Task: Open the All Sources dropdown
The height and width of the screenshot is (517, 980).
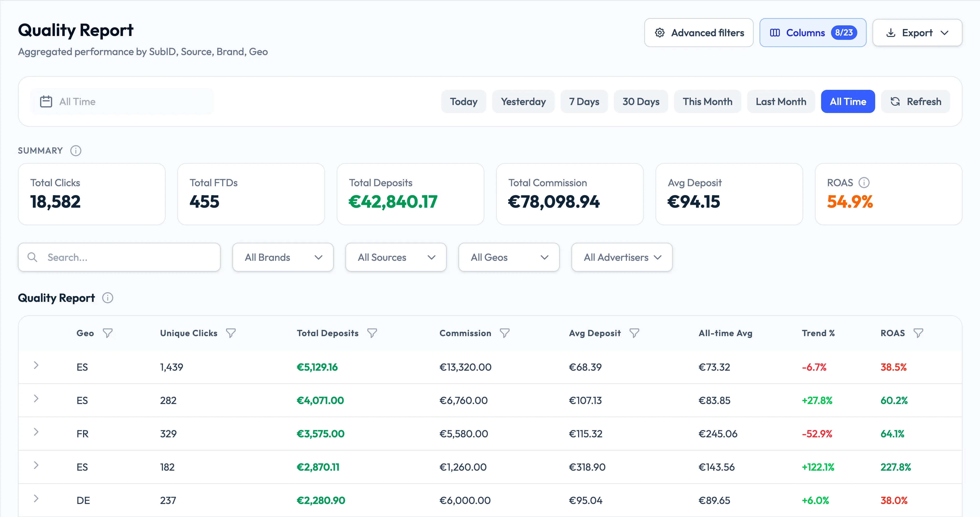Action: [396, 257]
